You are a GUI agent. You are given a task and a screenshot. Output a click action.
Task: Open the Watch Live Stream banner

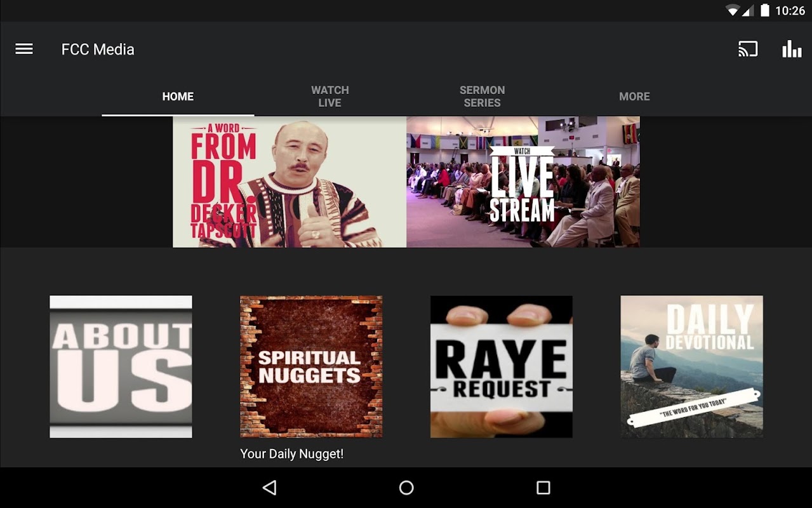click(x=523, y=182)
